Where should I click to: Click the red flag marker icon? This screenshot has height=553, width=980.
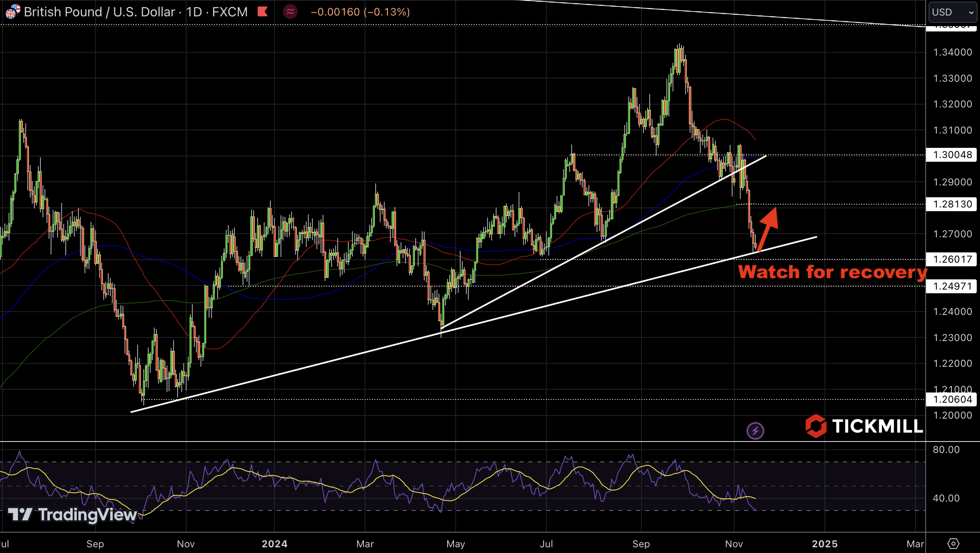coord(263,11)
